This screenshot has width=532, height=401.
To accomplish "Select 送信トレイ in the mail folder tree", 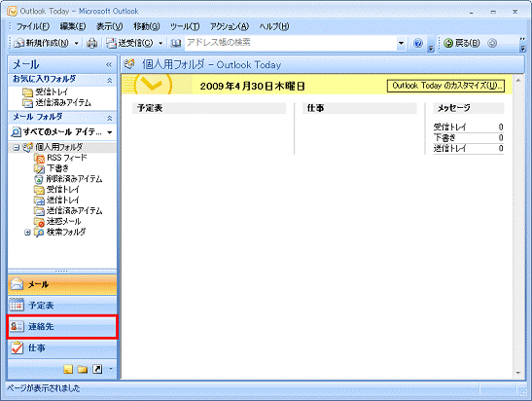I will click(62, 200).
